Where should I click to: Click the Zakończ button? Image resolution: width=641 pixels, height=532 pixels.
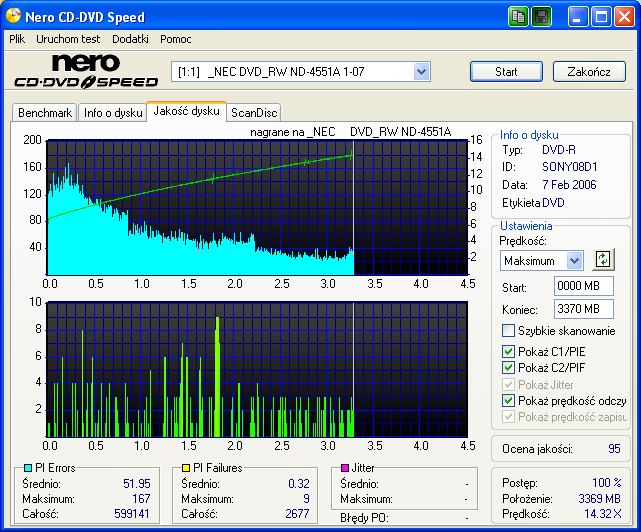click(x=589, y=72)
